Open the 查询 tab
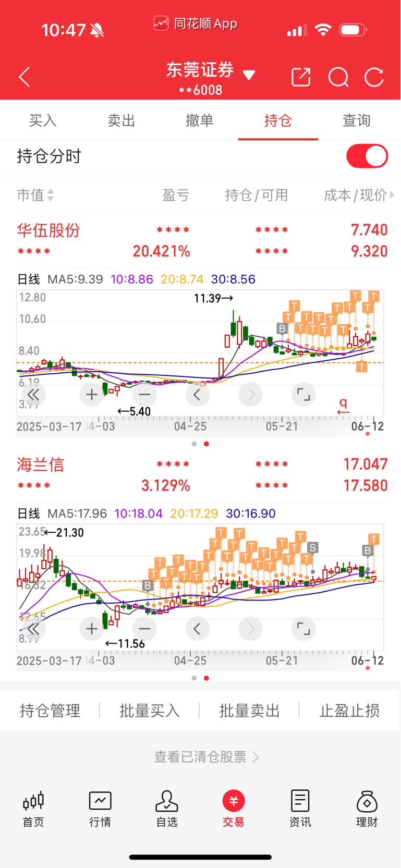Viewport: 401px width, 868px height. coord(356,120)
